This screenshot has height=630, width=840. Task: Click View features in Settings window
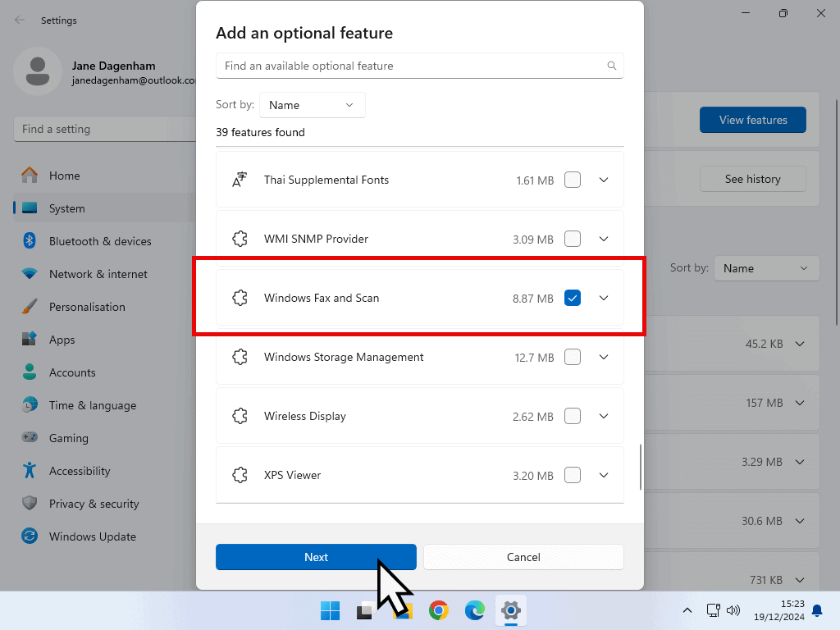753,120
